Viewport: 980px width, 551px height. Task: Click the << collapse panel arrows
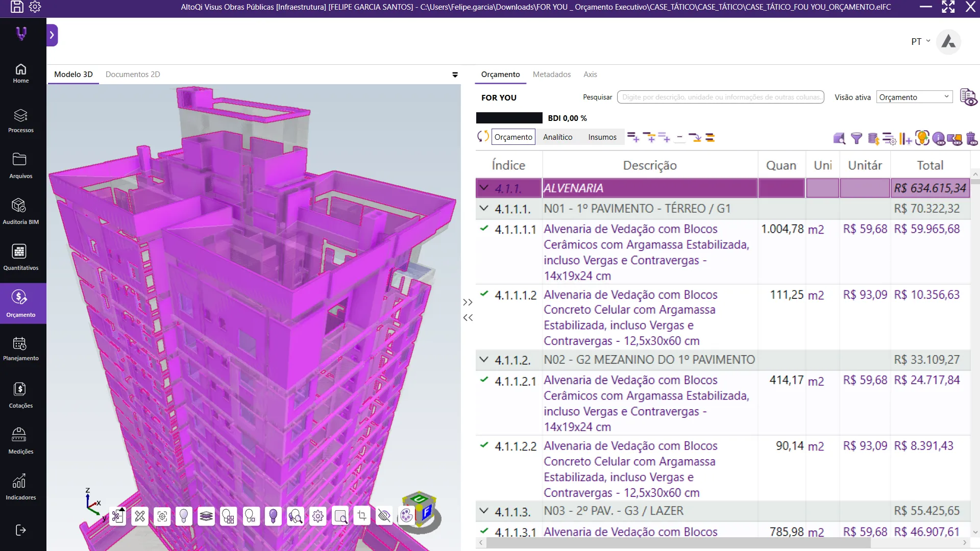468,318
